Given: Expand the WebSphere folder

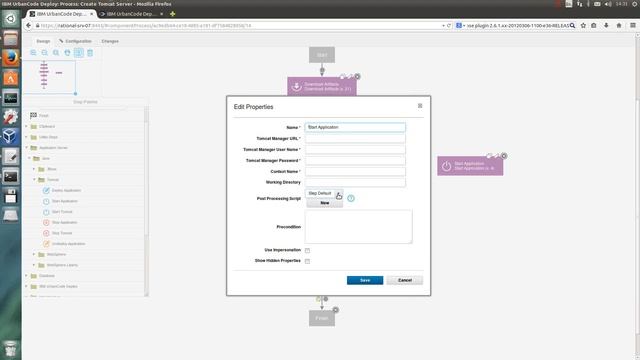Looking at the screenshot, I should (34, 254).
